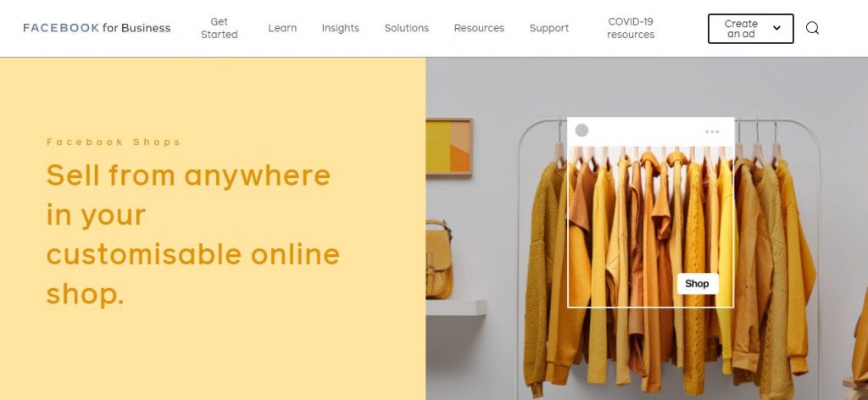Expand the Create an ad chevron
This screenshot has height=400, width=868.
pos(776,28)
